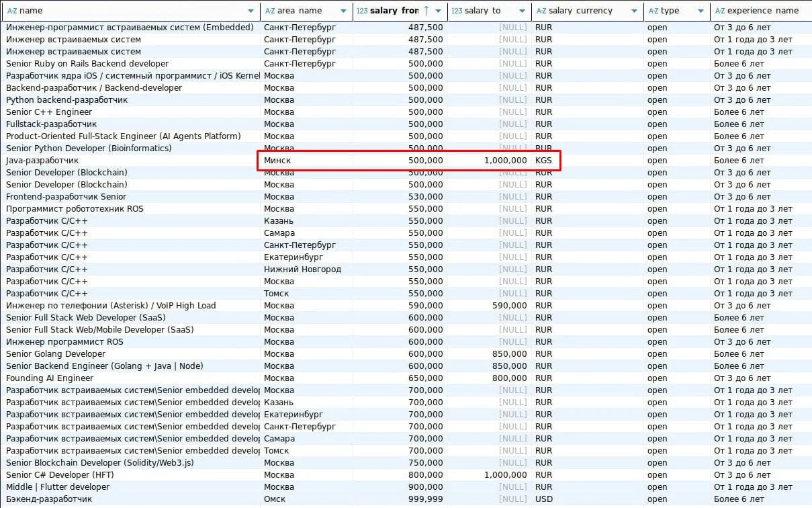Click the text type icon of type column
Image resolution: width=812 pixels, height=508 pixels.
(x=653, y=11)
